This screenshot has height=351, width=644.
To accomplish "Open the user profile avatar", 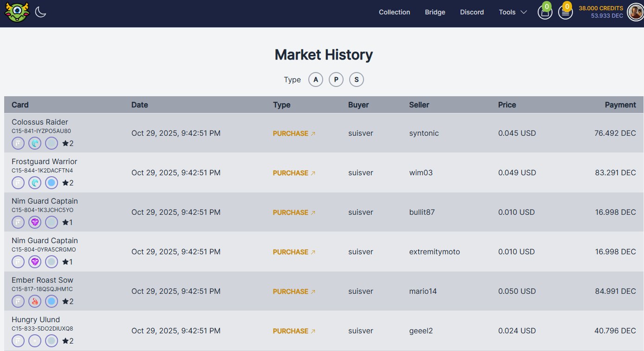I will [x=635, y=12].
